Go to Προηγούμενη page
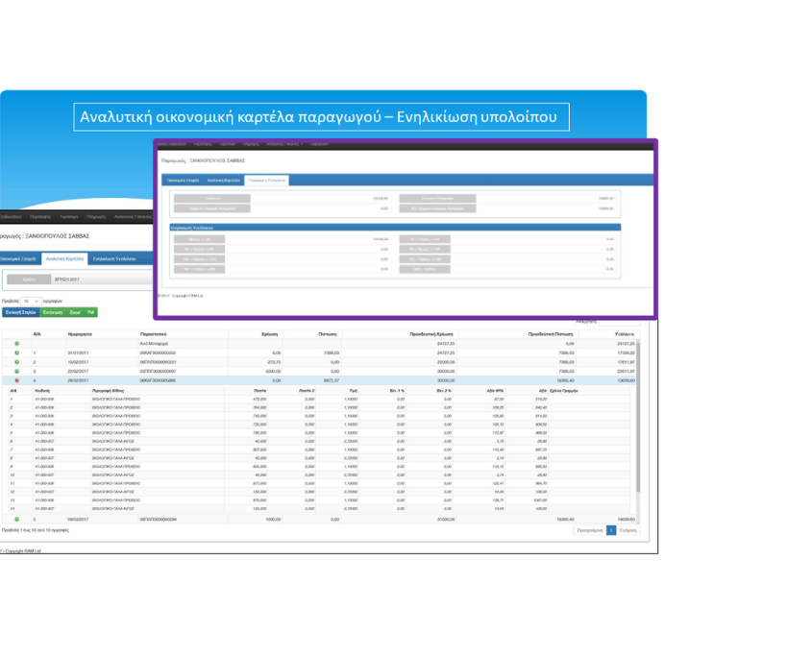Screen dimensions: 812x657 click(x=590, y=530)
